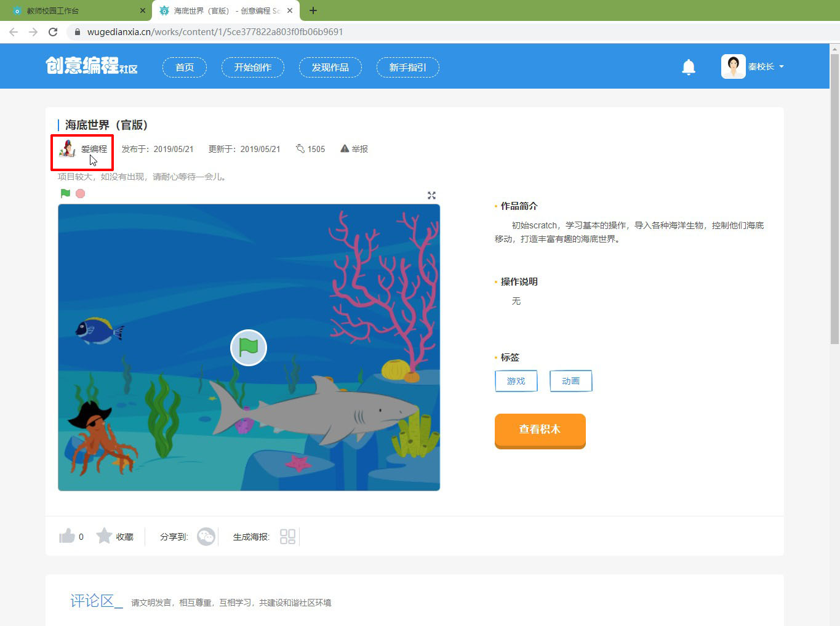Click the page vertical scrollbar

point(834,199)
